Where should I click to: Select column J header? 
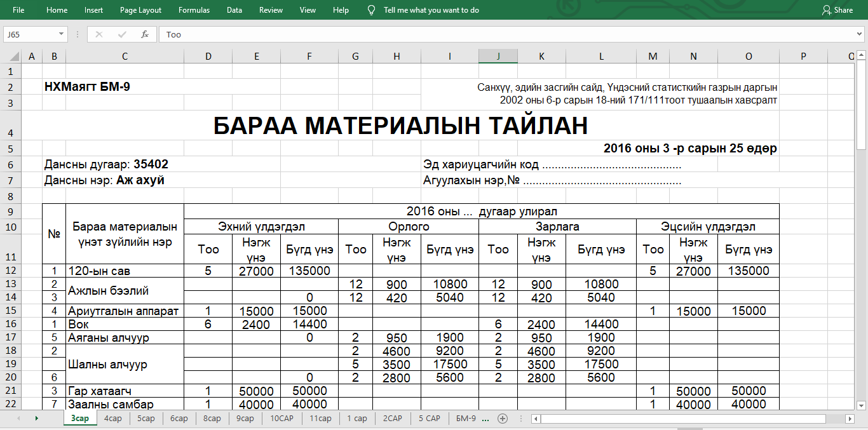[x=498, y=56]
